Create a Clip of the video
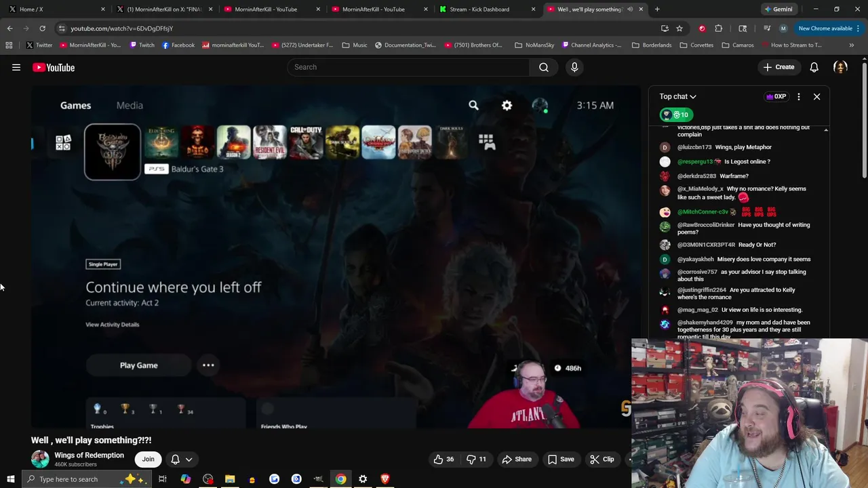Image resolution: width=868 pixels, height=488 pixels. pos(602,460)
